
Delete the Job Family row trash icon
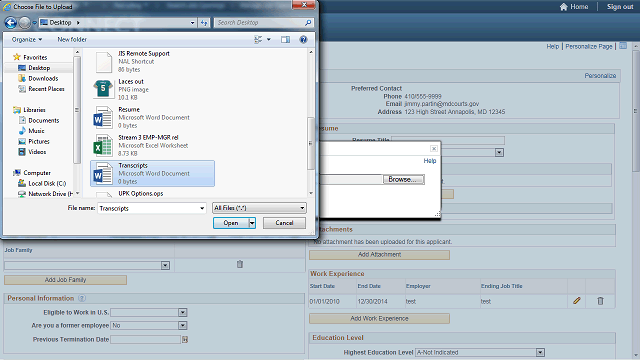[x=240, y=264]
